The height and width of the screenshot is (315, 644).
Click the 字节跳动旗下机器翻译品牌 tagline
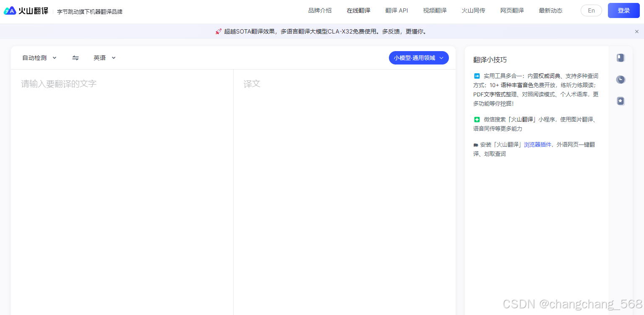pos(90,12)
